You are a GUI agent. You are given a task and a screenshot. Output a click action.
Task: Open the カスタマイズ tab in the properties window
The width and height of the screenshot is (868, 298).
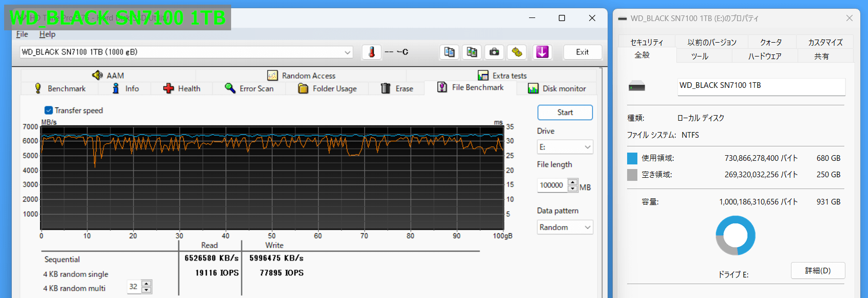tap(825, 42)
